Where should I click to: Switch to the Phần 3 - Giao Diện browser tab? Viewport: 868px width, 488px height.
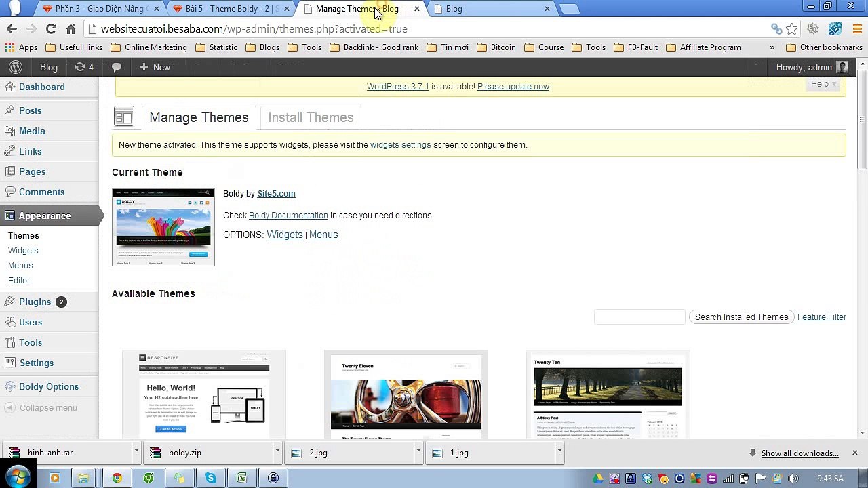(98, 9)
